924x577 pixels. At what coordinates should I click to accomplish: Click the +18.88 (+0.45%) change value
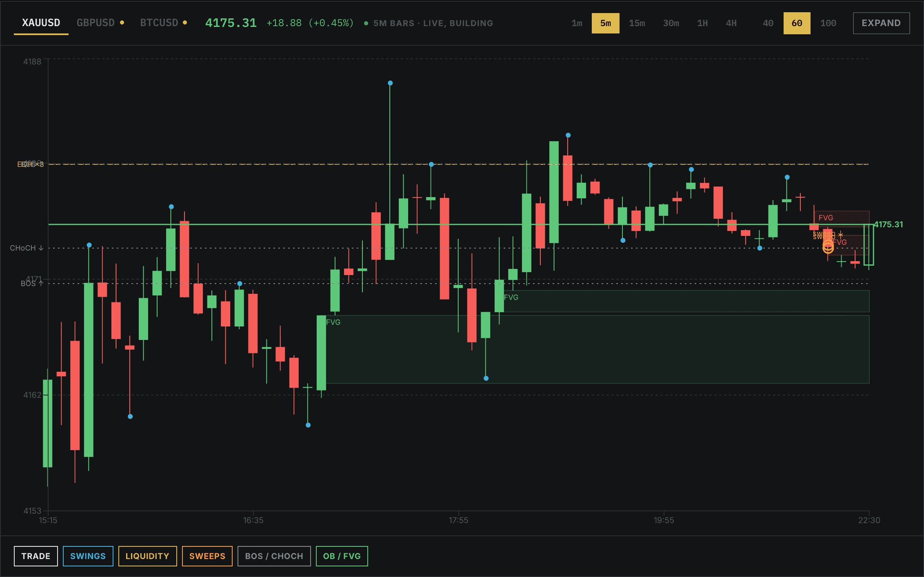[x=310, y=23]
